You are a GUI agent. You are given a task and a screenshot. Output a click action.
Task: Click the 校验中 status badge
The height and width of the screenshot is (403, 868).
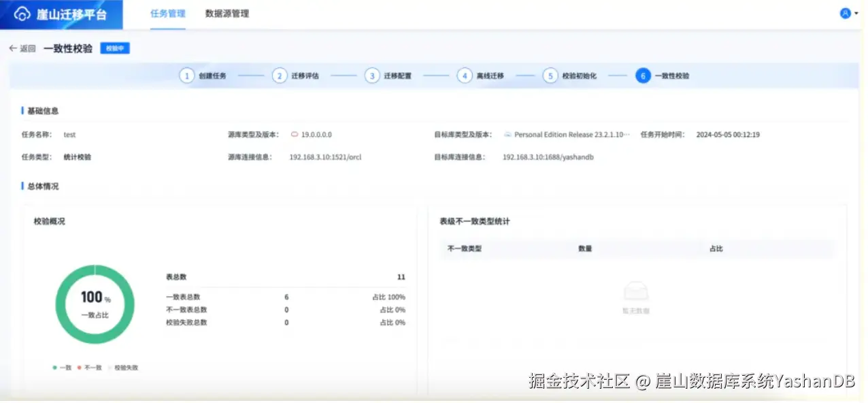tap(115, 48)
